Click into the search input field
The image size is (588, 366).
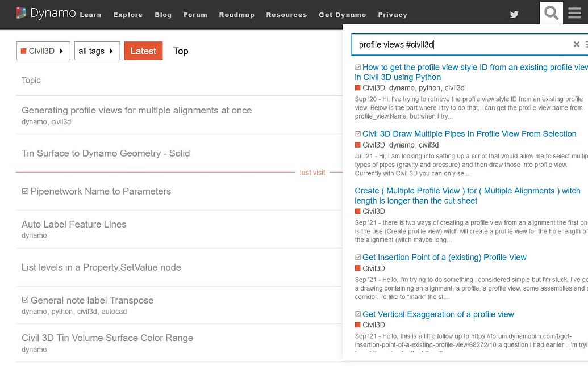click(460, 44)
